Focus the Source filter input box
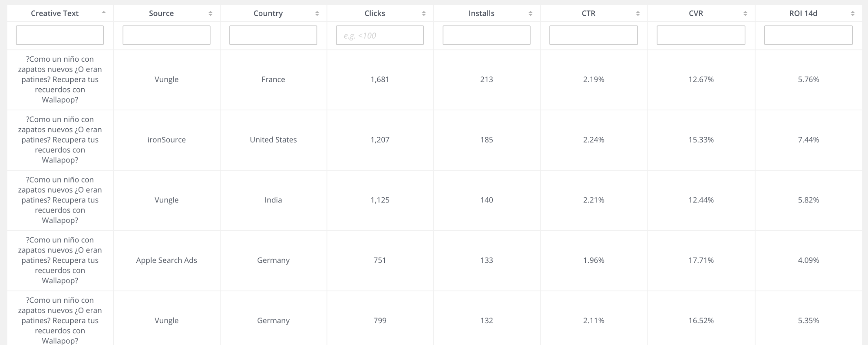The image size is (868, 345). tap(166, 35)
